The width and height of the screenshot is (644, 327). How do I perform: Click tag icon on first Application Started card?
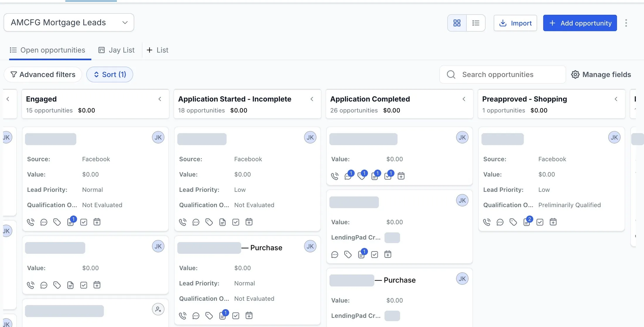tap(209, 222)
